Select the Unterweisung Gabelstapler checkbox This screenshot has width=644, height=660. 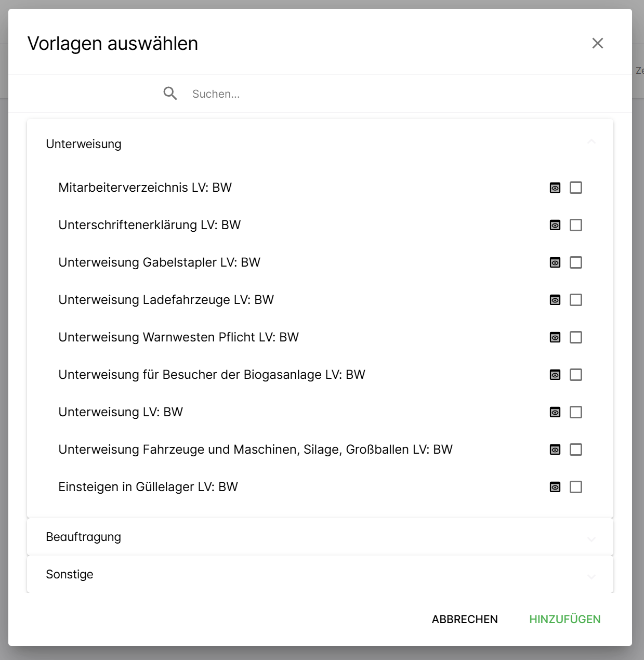click(576, 262)
